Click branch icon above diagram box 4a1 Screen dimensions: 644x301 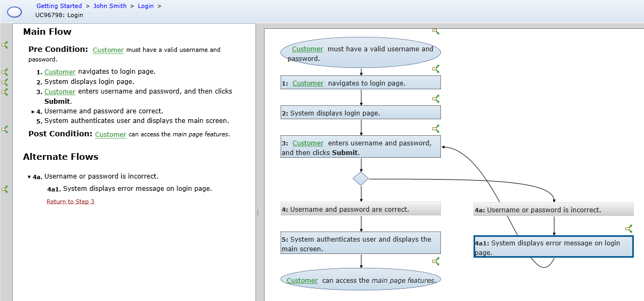click(629, 228)
